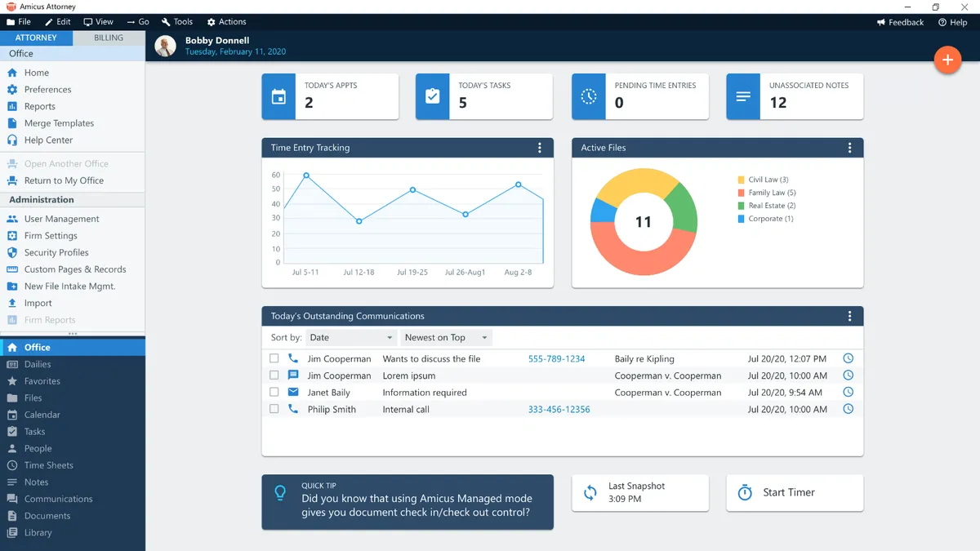
Task: Check the Wants to discuss the file checkbox
Action: [274, 358]
